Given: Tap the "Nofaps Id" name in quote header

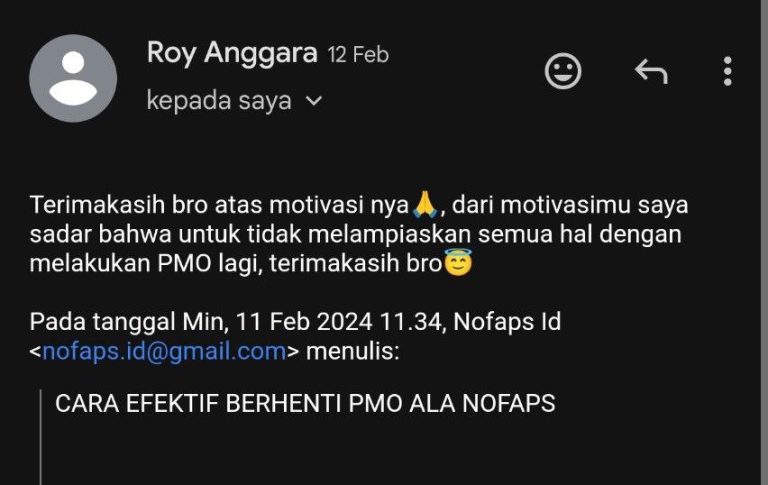Looking at the screenshot, I should (x=507, y=322).
